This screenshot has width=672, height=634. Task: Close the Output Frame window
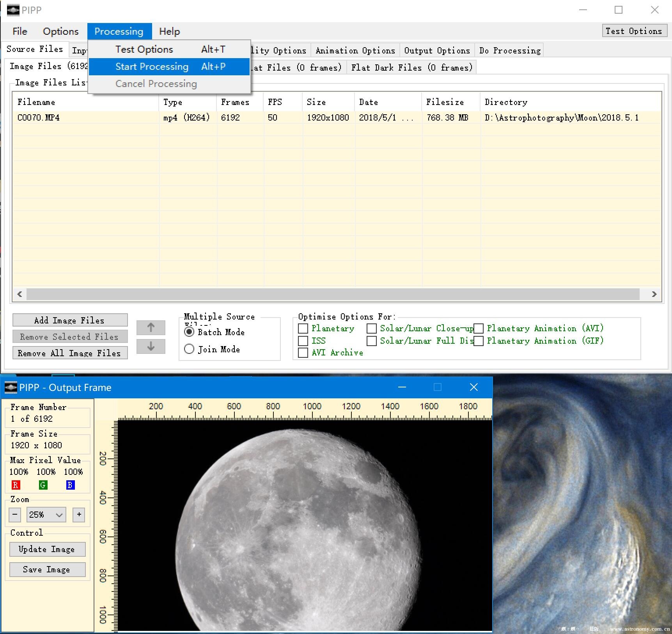(x=474, y=387)
